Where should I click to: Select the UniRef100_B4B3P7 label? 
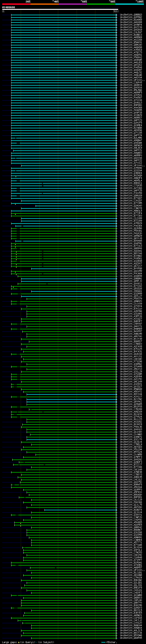click(x=131, y=321)
